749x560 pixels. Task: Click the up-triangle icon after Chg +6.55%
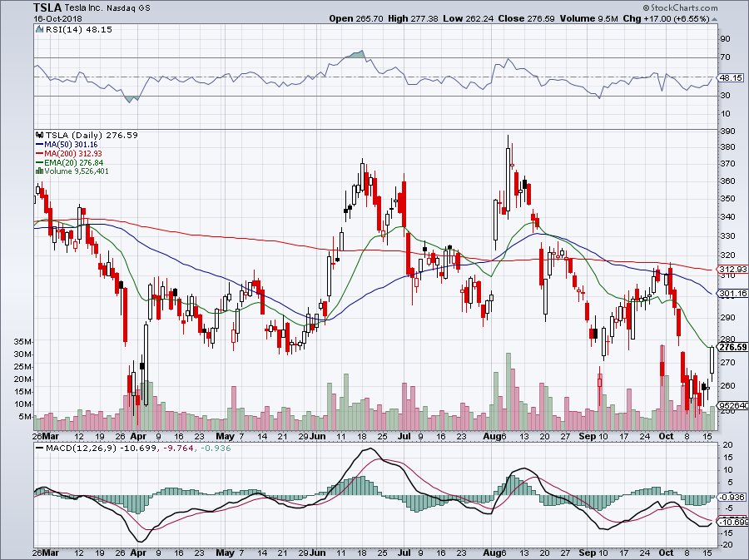(x=714, y=19)
